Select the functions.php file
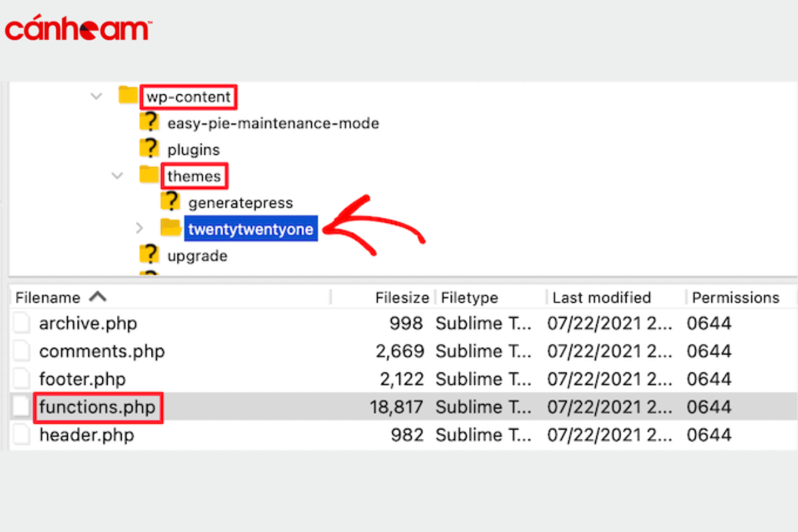798x532 pixels. 97,407
